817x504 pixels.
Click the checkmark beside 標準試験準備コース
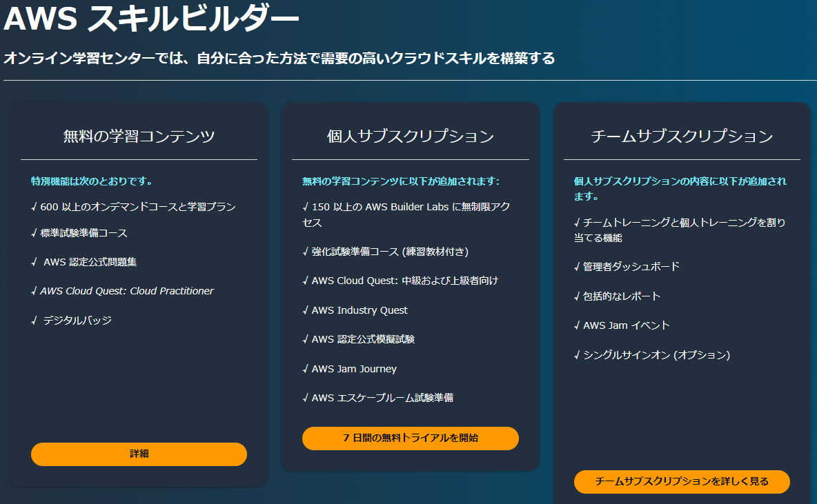pos(33,233)
